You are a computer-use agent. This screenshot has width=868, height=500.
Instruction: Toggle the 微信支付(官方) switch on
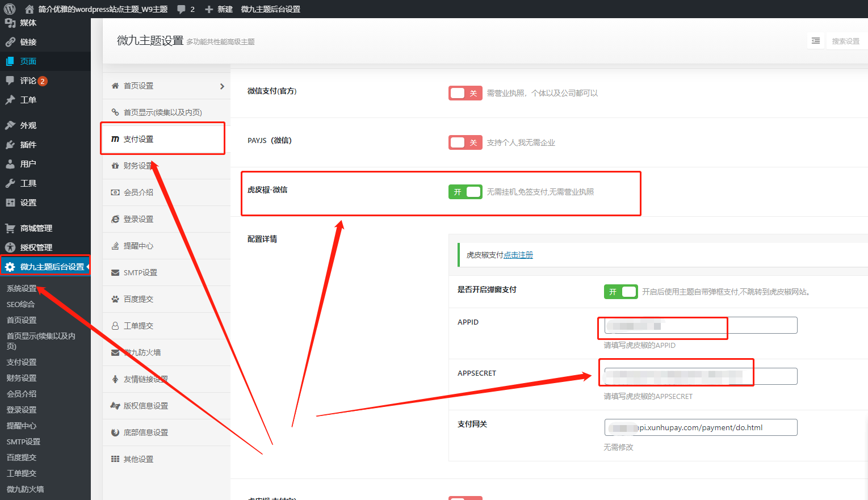(466, 93)
